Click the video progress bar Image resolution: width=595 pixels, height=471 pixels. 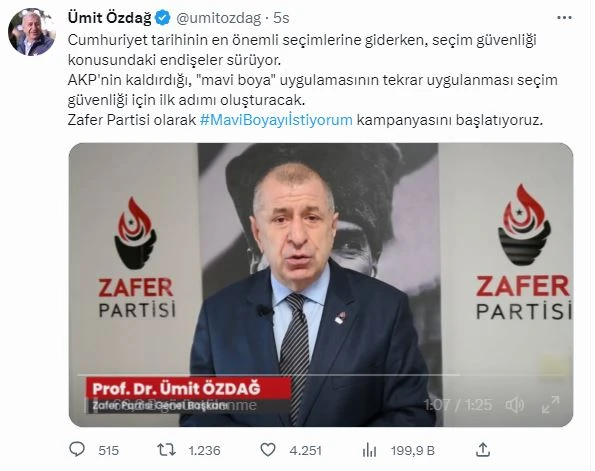pos(321,375)
